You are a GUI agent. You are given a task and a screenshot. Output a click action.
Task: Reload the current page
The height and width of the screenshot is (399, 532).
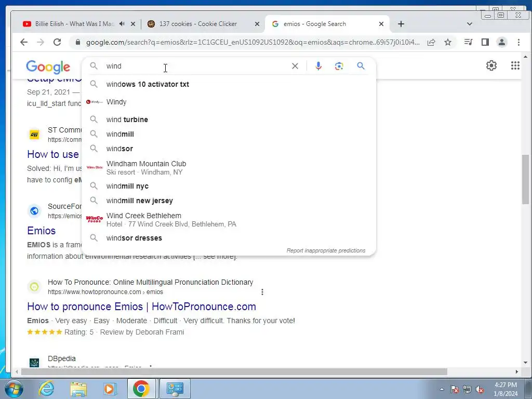(x=57, y=42)
